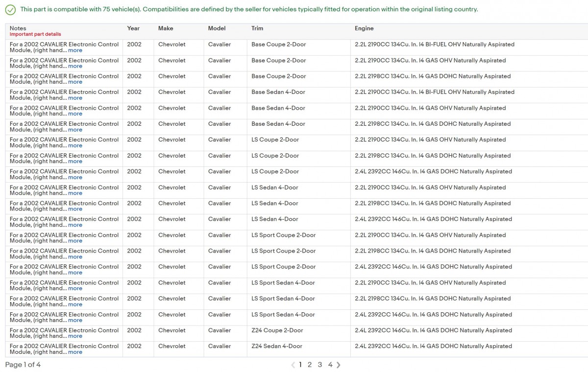Show more notes for Base Sedan GAS OHV row
The width and height of the screenshot is (588, 372).
pos(75,114)
